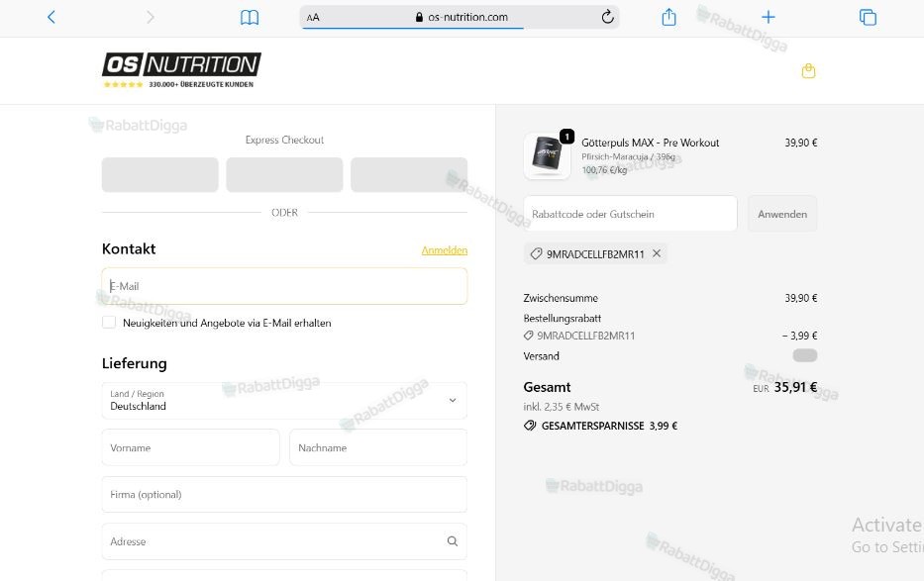The width and height of the screenshot is (924, 581).
Task: Open the share sheet icon
Action: 668,17
